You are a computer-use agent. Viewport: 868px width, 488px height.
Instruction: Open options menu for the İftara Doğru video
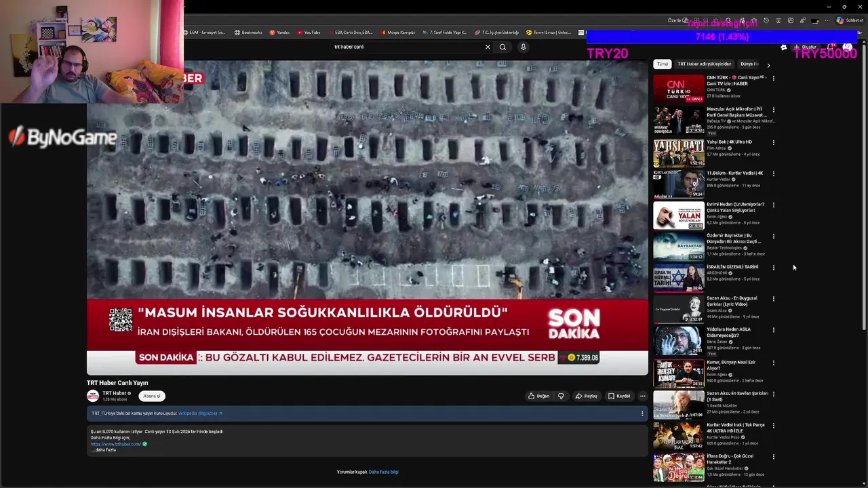[x=773, y=457]
